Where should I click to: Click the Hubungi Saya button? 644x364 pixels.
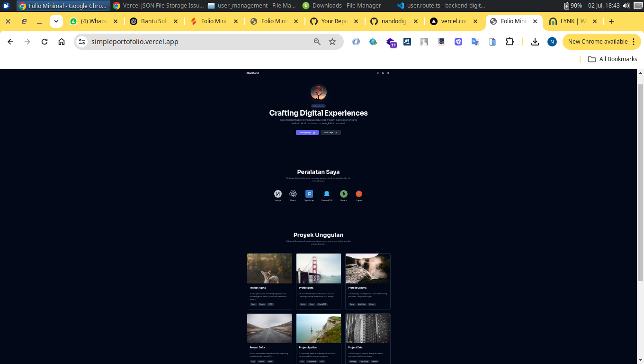point(307,133)
